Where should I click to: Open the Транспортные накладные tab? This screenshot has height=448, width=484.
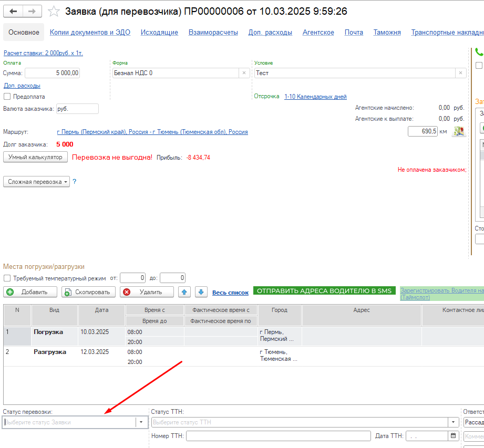[447, 33]
